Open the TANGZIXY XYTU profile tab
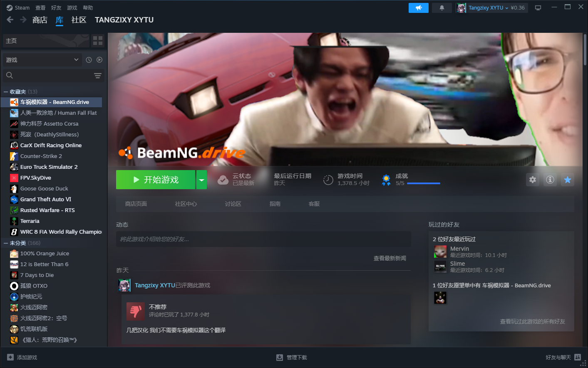 pyautogui.click(x=124, y=20)
